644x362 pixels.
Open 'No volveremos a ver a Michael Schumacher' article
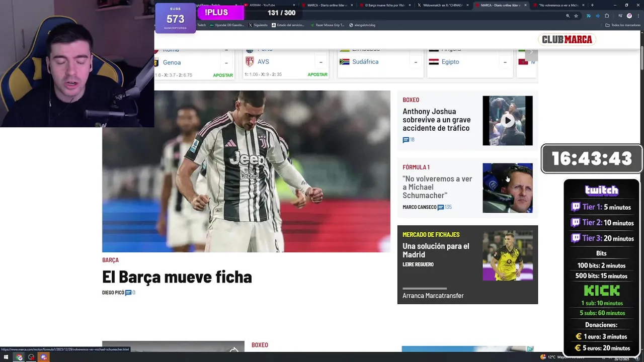(x=437, y=187)
